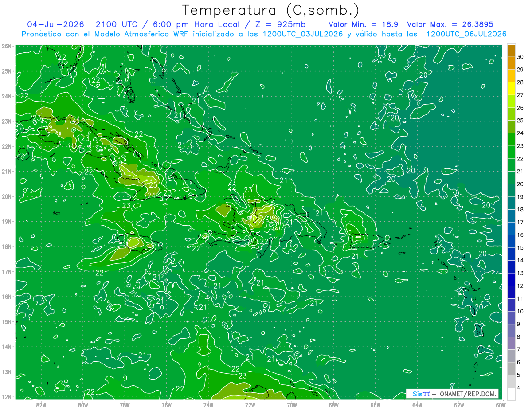Click the '68W' longitude axis label
Image resolution: width=532 pixels, height=411 pixels.
coord(333,405)
